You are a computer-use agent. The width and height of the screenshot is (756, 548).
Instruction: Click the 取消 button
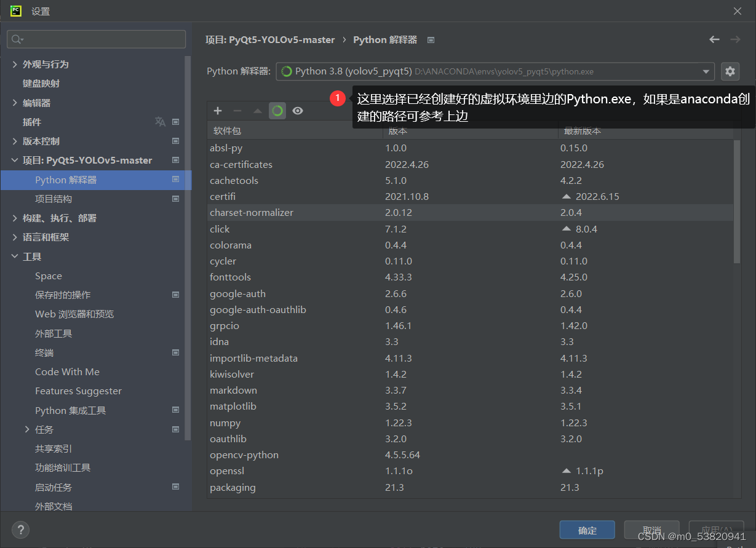point(652,530)
